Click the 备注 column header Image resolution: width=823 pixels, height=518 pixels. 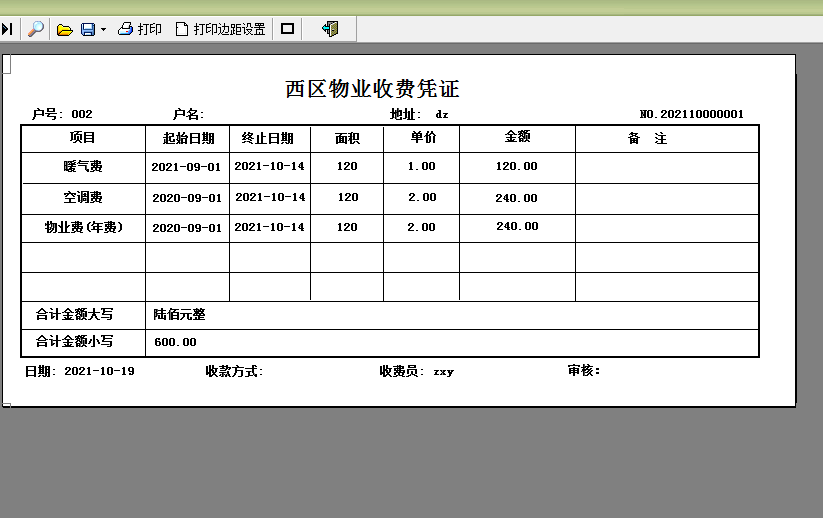pos(647,139)
